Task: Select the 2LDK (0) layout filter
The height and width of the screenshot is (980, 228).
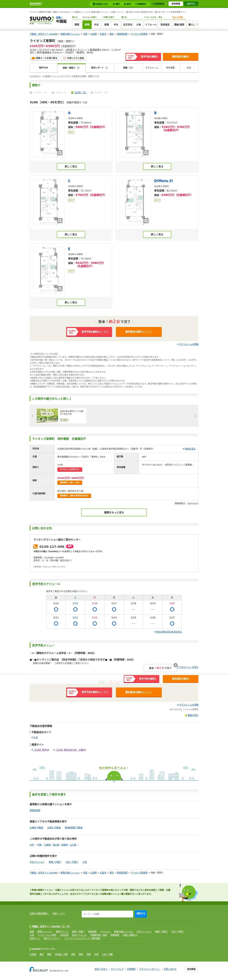Action: 59,92
